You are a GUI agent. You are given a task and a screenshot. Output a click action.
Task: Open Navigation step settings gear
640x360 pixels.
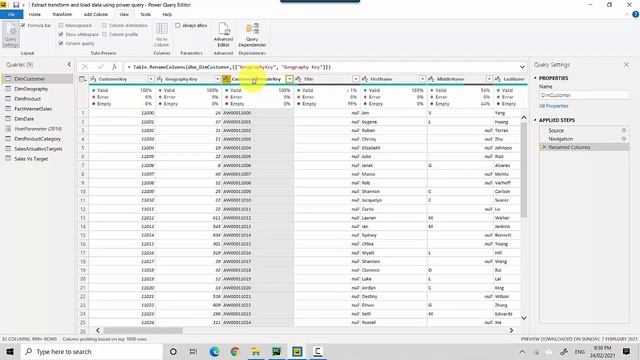tap(624, 139)
